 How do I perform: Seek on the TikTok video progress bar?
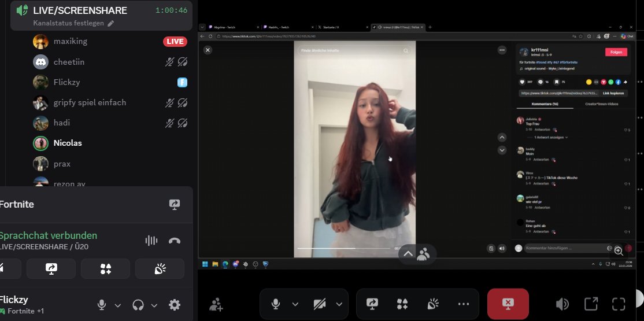[x=344, y=248]
